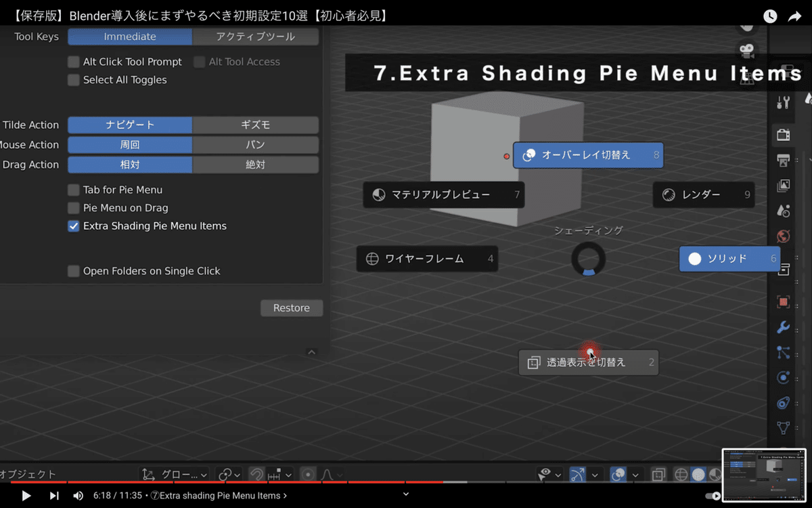Open the Tool properties tab icon
Viewport: 812px width, 508px height.
coord(783,102)
